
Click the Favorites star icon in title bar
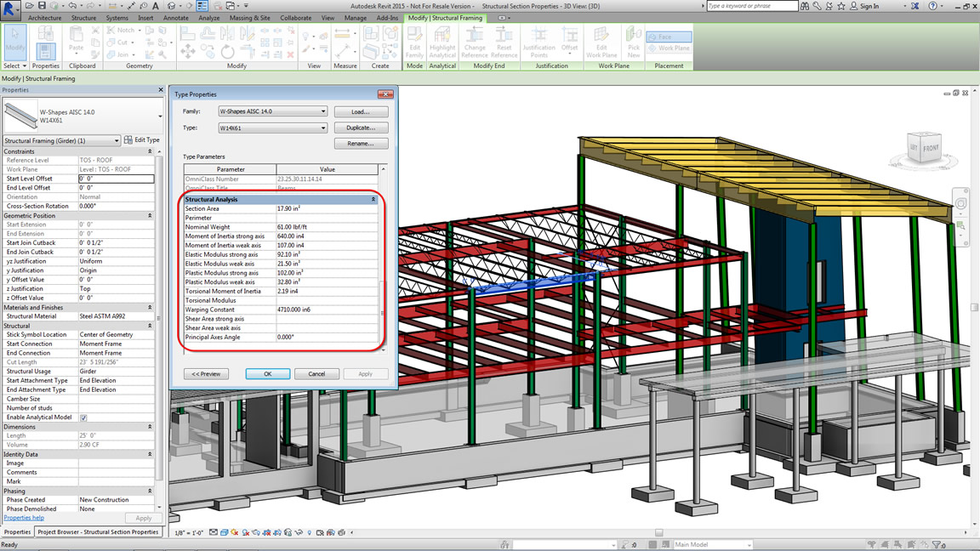841,6
